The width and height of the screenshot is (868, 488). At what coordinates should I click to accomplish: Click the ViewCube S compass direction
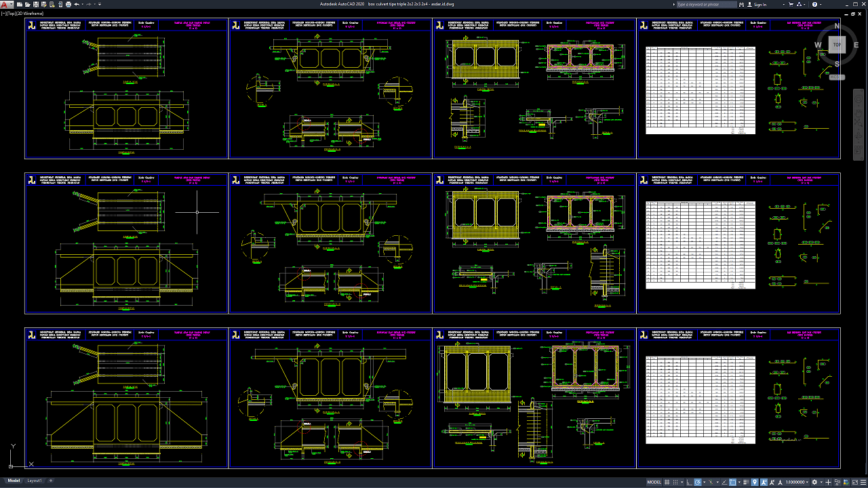click(837, 64)
